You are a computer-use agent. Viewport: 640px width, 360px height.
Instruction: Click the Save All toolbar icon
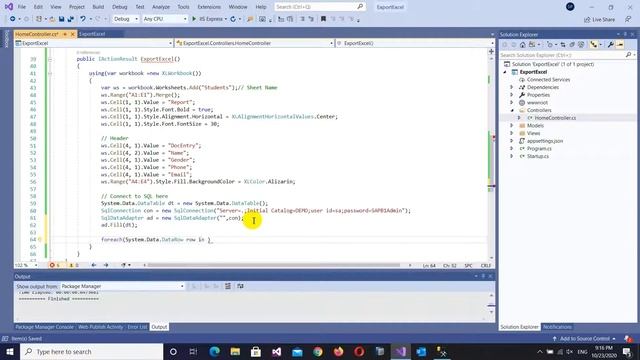(x=70, y=19)
